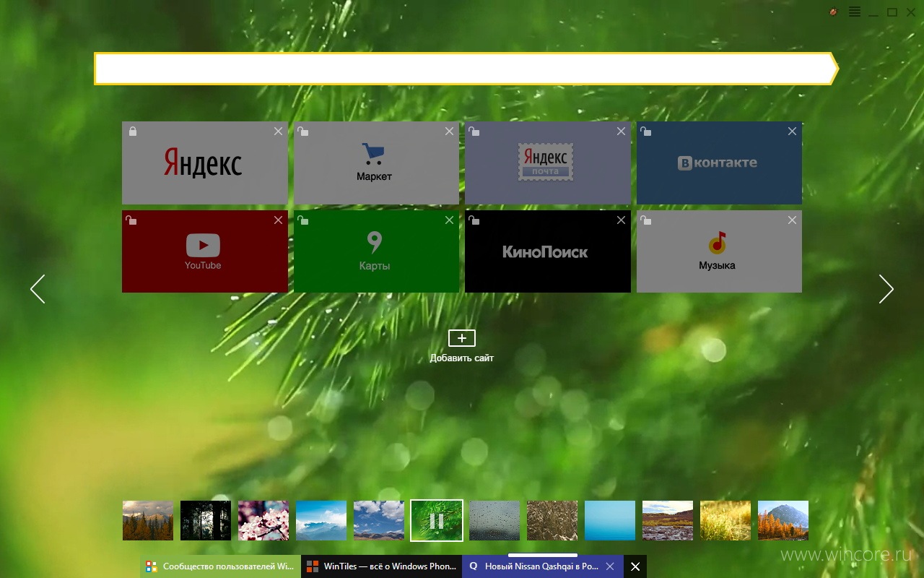Screen dimensions: 924x578
Task: Open the КиноПоиск tile
Action: (x=548, y=251)
